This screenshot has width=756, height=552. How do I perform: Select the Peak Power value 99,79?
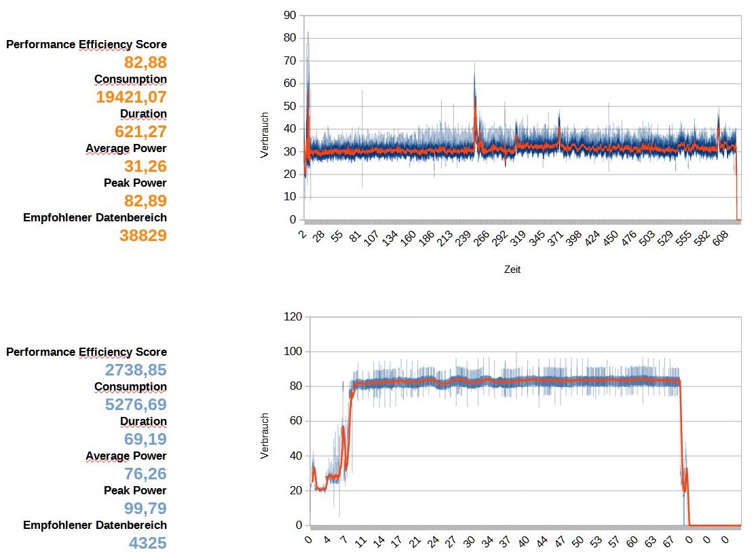pos(145,509)
